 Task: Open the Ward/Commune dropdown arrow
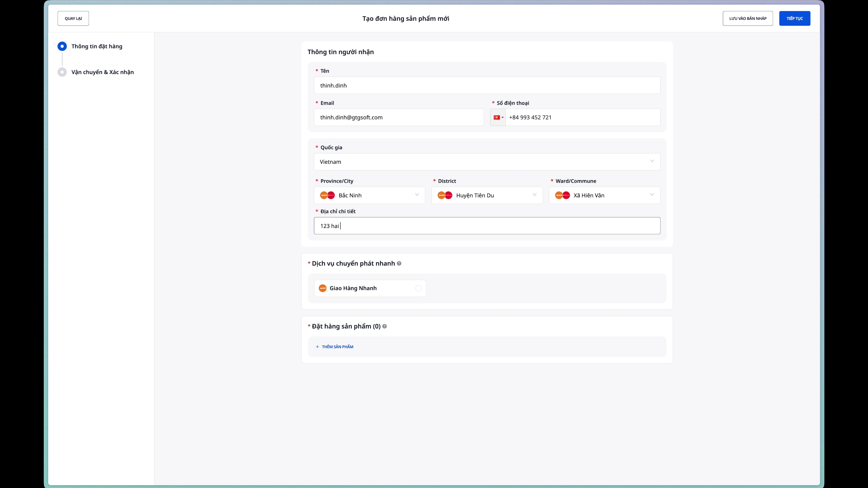coord(652,195)
